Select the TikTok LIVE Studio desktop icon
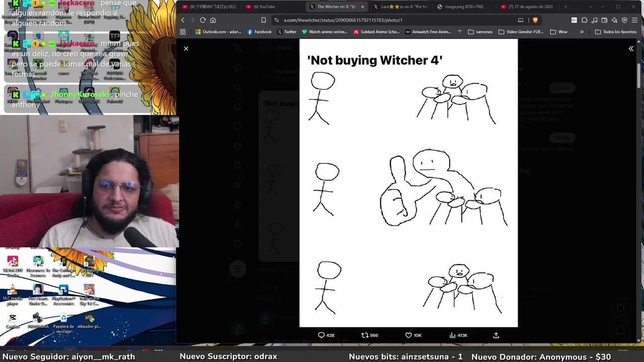This screenshot has width=644, height=362. tap(13, 266)
